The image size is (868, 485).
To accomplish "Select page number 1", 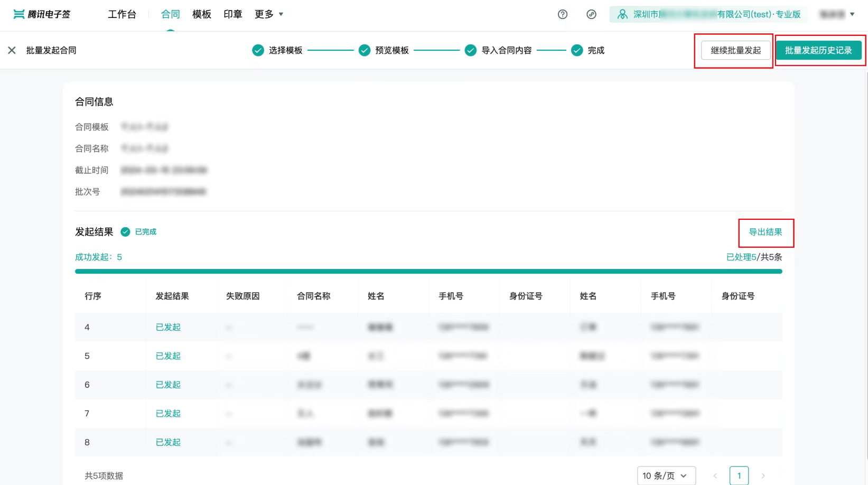I will pyautogui.click(x=739, y=476).
